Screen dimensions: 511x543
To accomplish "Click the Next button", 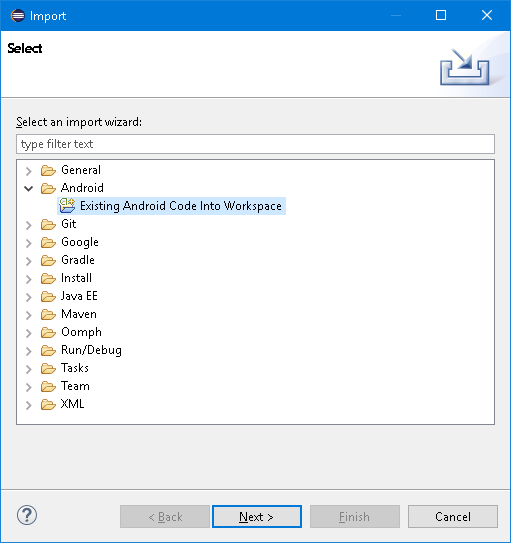I will pos(257,517).
